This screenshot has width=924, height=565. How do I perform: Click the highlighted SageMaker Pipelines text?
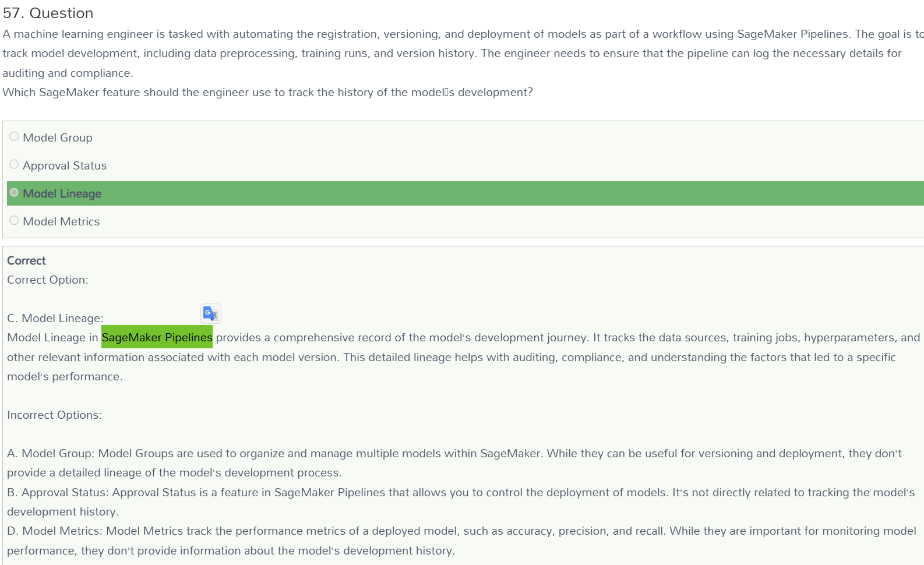coord(157,337)
